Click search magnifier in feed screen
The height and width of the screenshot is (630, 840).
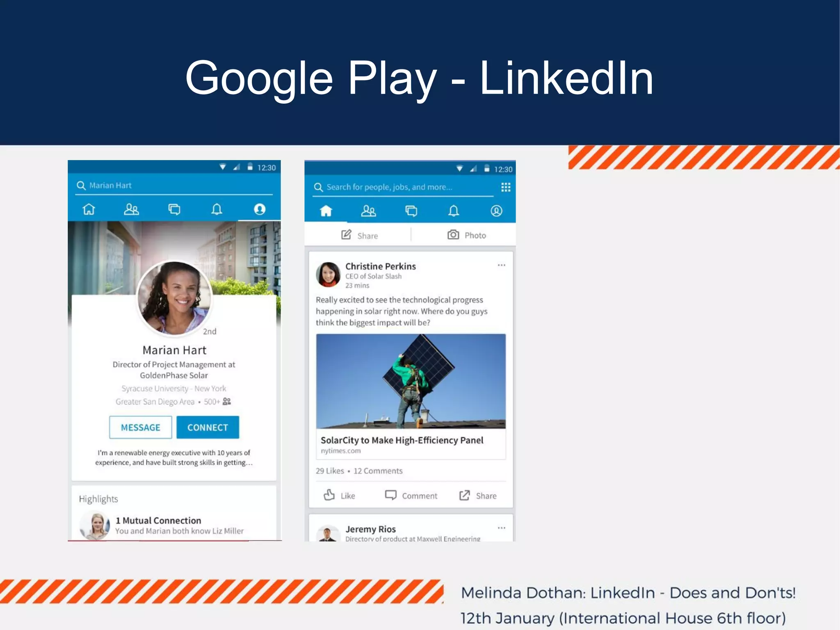coord(318,187)
